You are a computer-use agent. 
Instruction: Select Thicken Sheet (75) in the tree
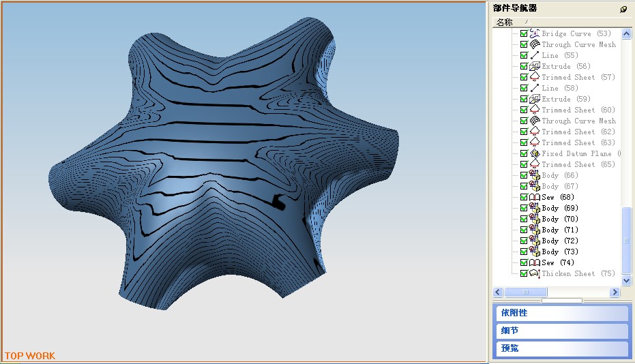578,274
